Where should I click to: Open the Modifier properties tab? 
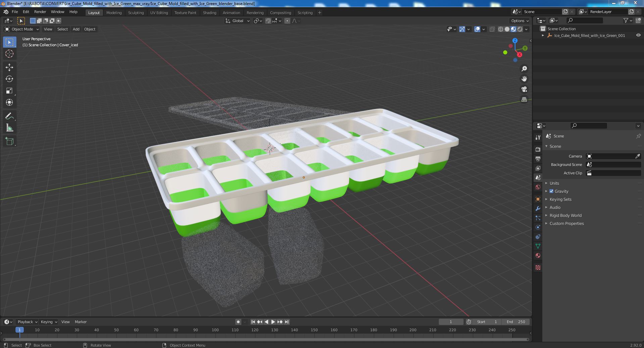coord(538,209)
